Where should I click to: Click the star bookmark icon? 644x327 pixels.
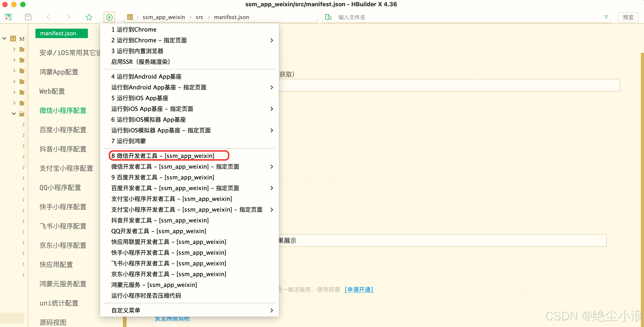coord(89,17)
